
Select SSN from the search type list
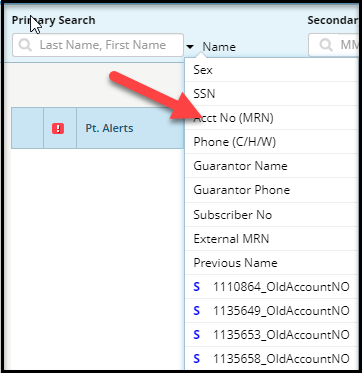click(272, 94)
